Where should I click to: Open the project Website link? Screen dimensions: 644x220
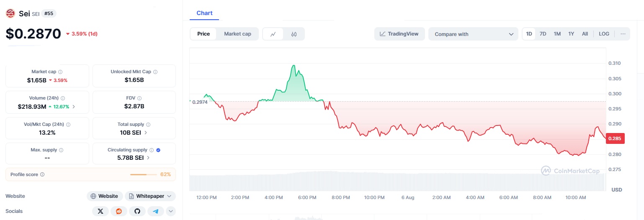(105, 196)
